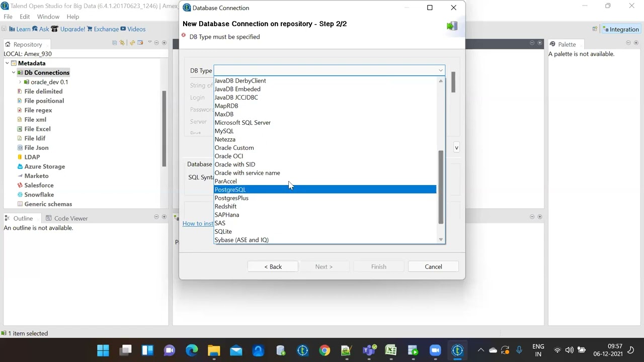
Task: Click the Exchange cart icon
Action: pos(90,29)
